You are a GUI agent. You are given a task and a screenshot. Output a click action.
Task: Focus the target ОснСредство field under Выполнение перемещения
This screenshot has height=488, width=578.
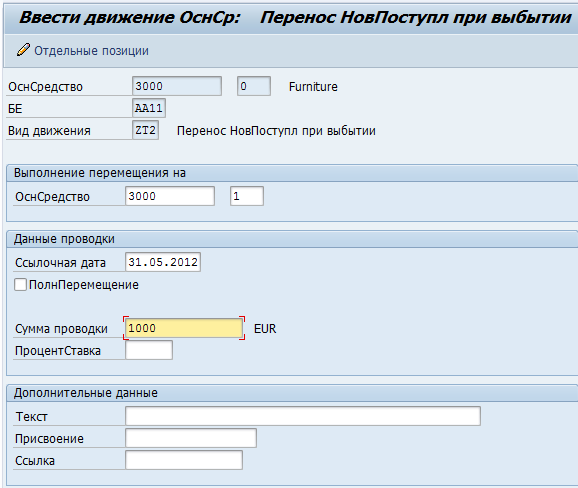(x=170, y=196)
